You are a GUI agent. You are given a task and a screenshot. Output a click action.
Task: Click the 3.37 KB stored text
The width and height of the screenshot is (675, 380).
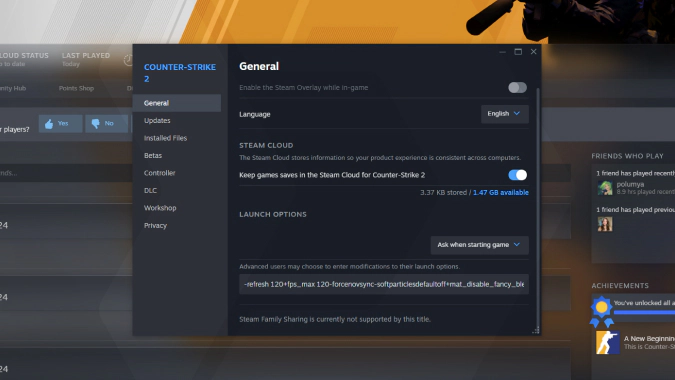(443, 193)
